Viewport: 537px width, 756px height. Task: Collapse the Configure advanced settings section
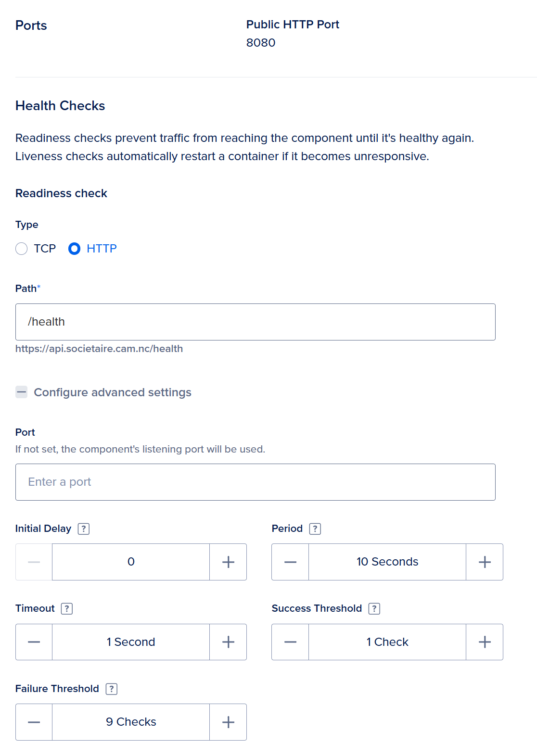point(22,392)
